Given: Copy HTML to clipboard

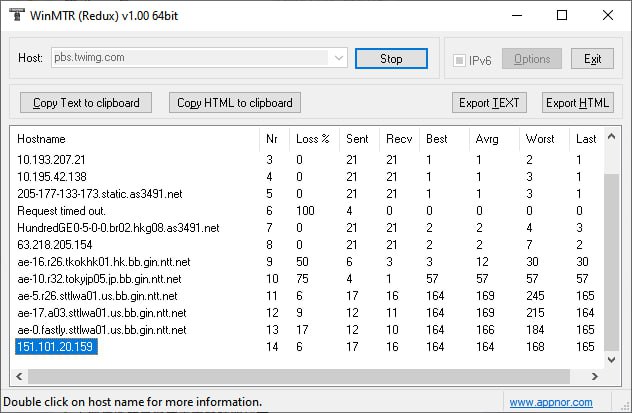Looking at the screenshot, I should pos(235,103).
